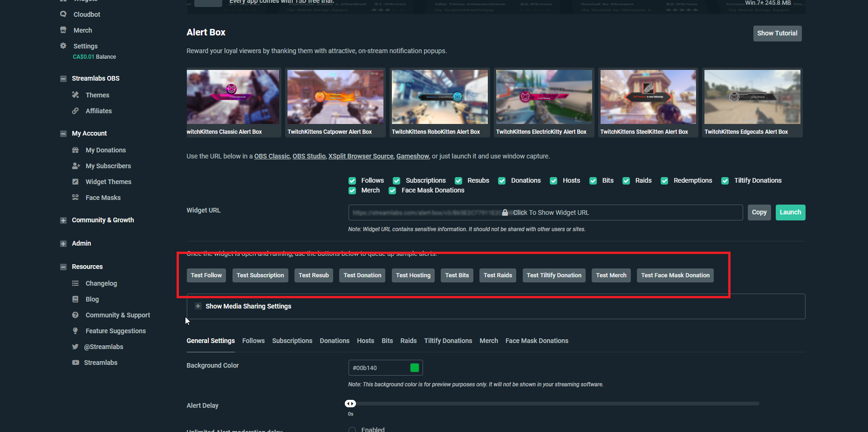Click the Cloudbot sidebar icon
The height and width of the screenshot is (432, 868).
[x=63, y=14]
